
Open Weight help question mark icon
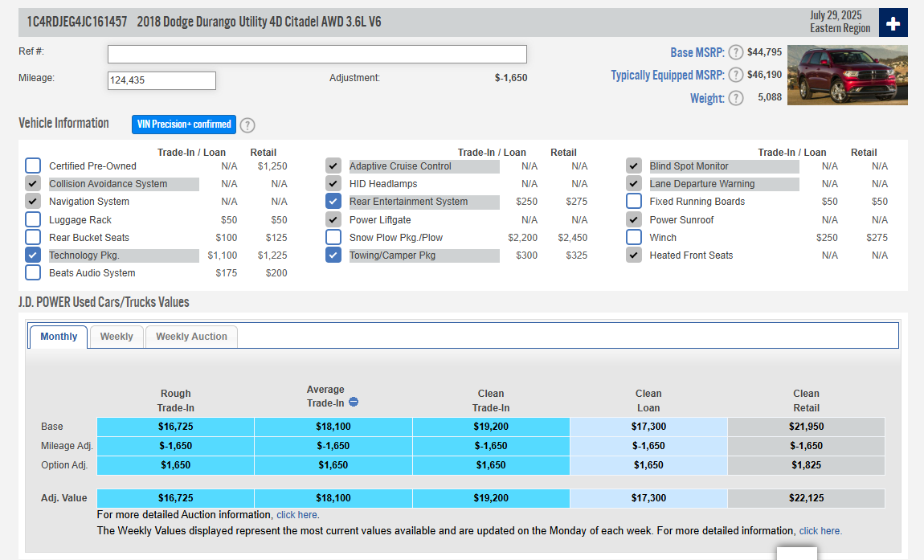click(x=735, y=98)
